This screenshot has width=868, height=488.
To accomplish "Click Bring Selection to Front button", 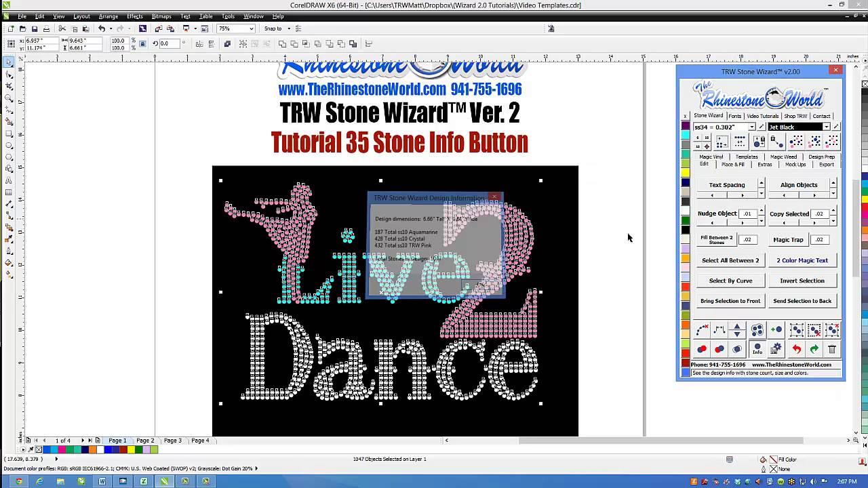I will [x=730, y=301].
